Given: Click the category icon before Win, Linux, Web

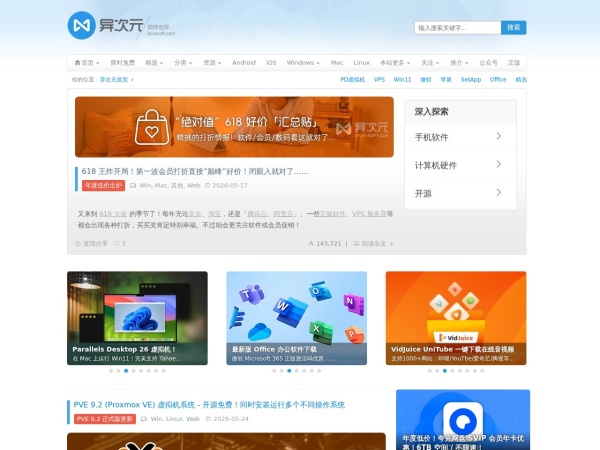Looking at the screenshot, I should [144, 419].
